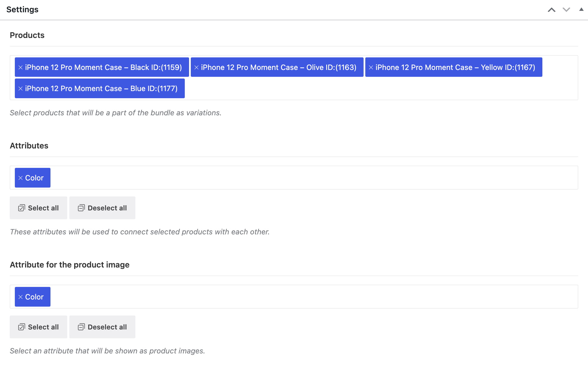Collapse the Settings panel triangle toggle
588x366 pixels.
point(581,9)
